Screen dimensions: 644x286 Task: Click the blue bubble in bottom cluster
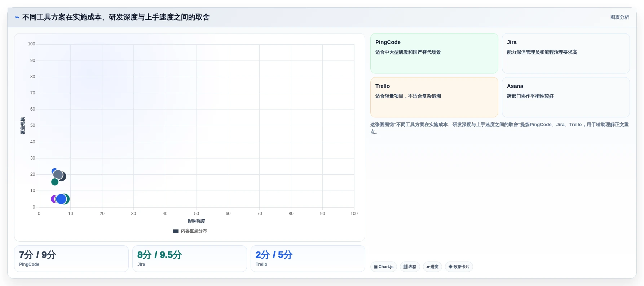tap(61, 199)
